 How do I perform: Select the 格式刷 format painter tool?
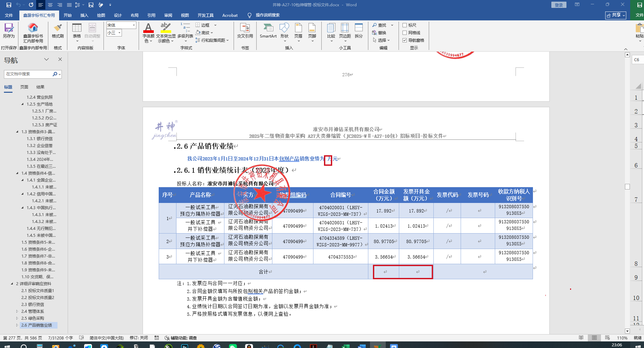point(58,31)
